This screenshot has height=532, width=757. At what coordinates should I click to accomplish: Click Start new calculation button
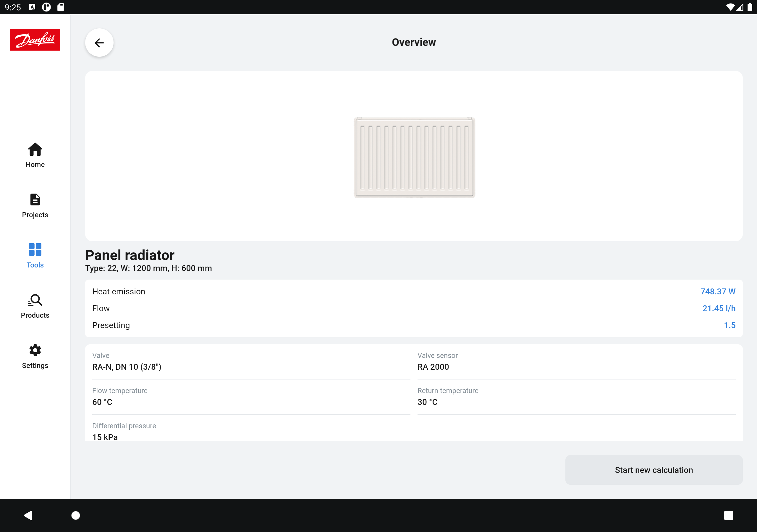point(654,470)
